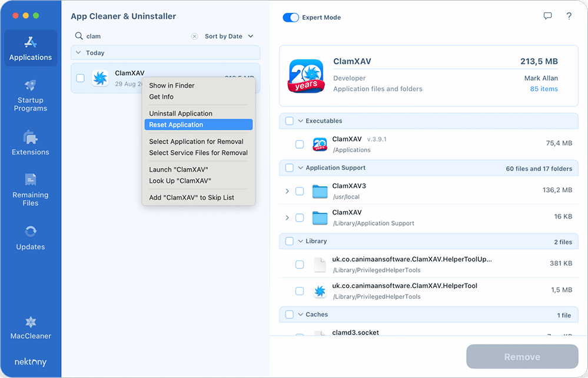The width and height of the screenshot is (588, 378).
Task: Check the Executables group checkbox
Action: (x=289, y=121)
